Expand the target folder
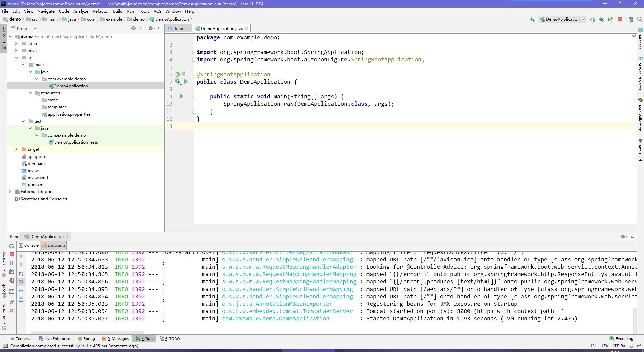Viewport: 644px width, 352px height. pos(16,149)
